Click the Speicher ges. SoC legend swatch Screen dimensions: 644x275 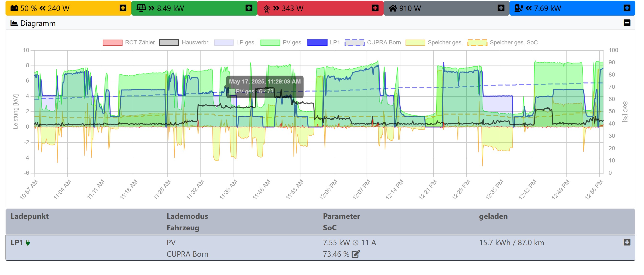(x=477, y=42)
